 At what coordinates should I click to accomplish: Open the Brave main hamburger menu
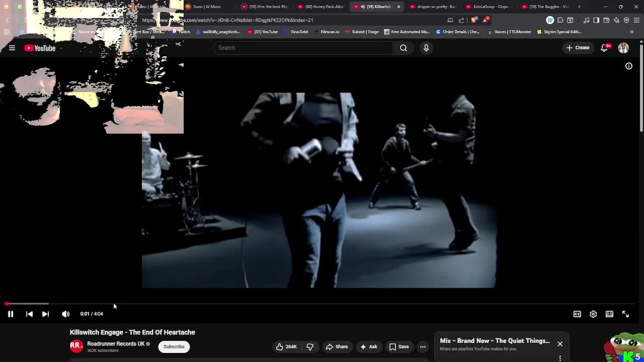point(637,20)
